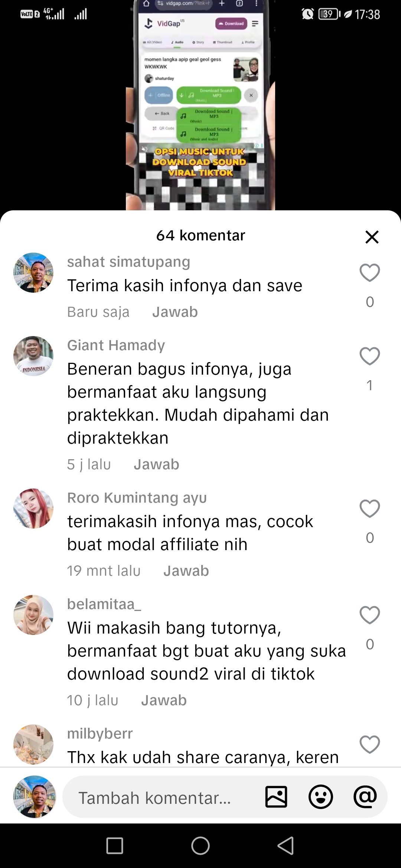Image resolution: width=401 pixels, height=868 pixels.
Task: Tap heart on Giant Hamady's comment
Action: pyautogui.click(x=369, y=356)
